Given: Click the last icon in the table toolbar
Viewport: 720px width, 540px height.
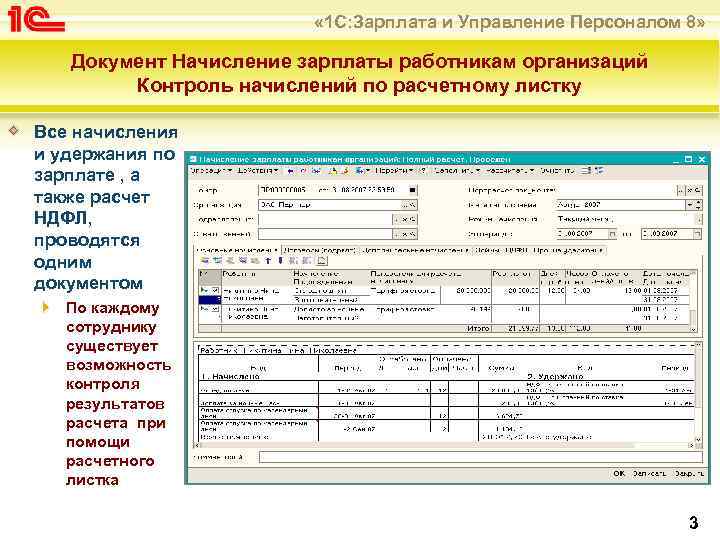Looking at the screenshot, I should [322, 261].
